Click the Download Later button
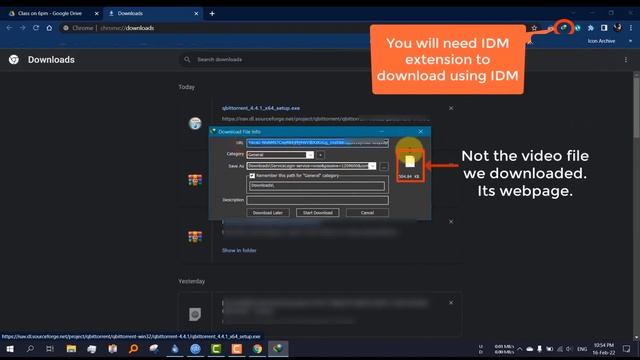The width and height of the screenshot is (640, 360). pyautogui.click(x=268, y=213)
